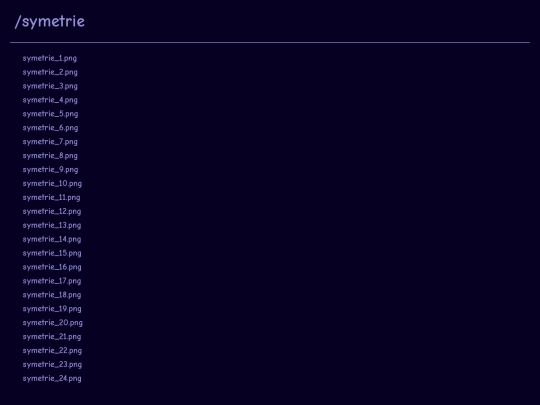This screenshot has height=405, width=540.
Task: Open the symetrie_5.png file link
Action: coord(50,114)
